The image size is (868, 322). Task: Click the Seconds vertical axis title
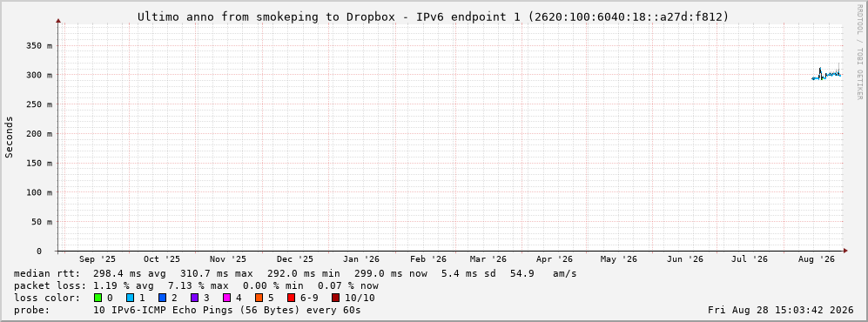pos(9,137)
